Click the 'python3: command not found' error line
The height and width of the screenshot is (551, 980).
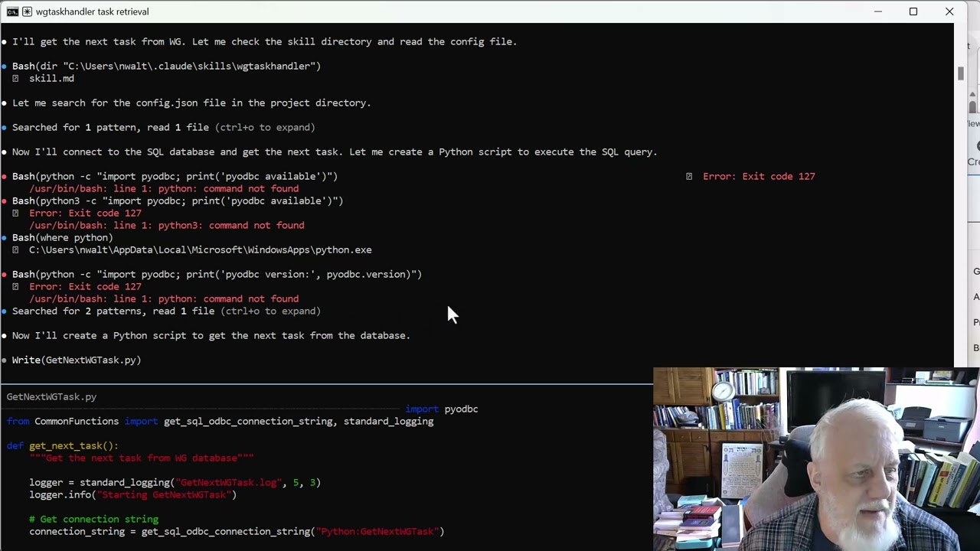click(x=166, y=225)
